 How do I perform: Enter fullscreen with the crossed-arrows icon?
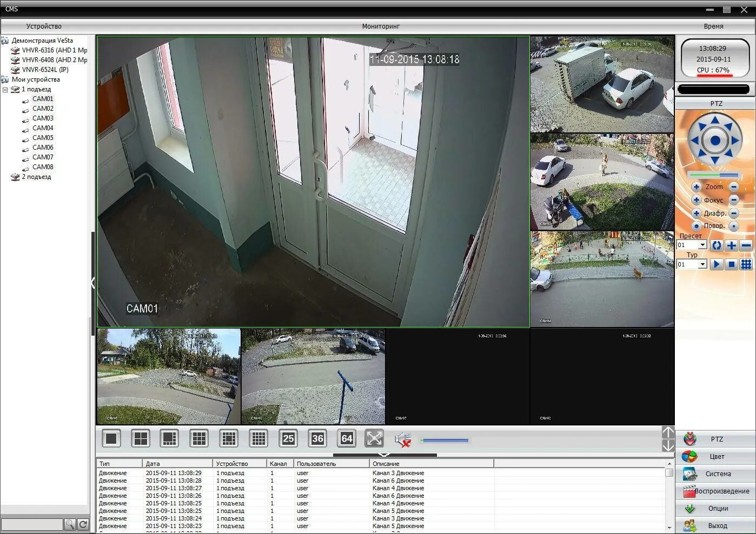(x=374, y=438)
